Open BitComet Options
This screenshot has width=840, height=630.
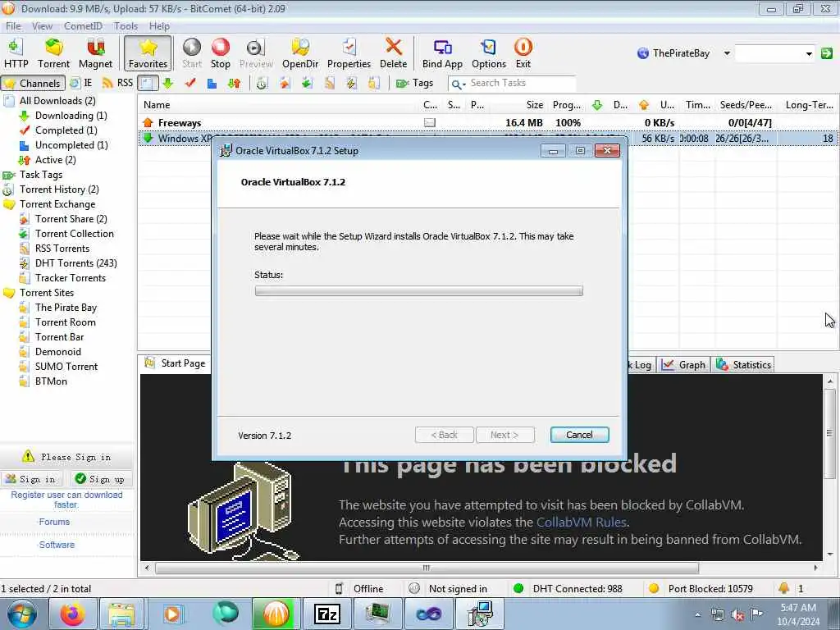click(489, 53)
